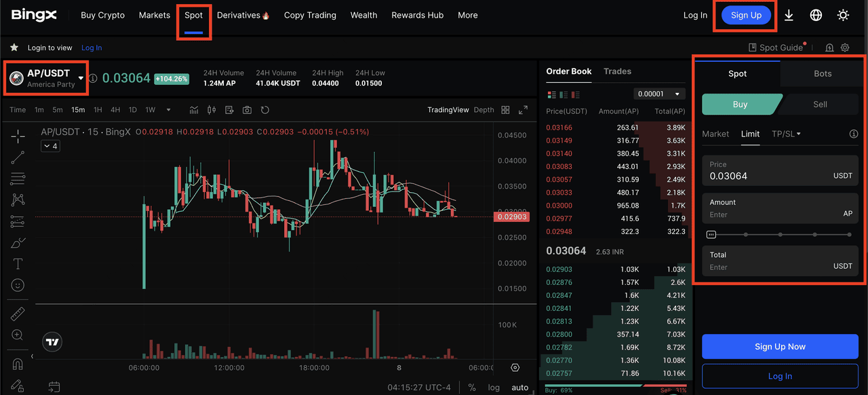
Task: Reset the chart with refresh icon
Action: tap(265, 110)
